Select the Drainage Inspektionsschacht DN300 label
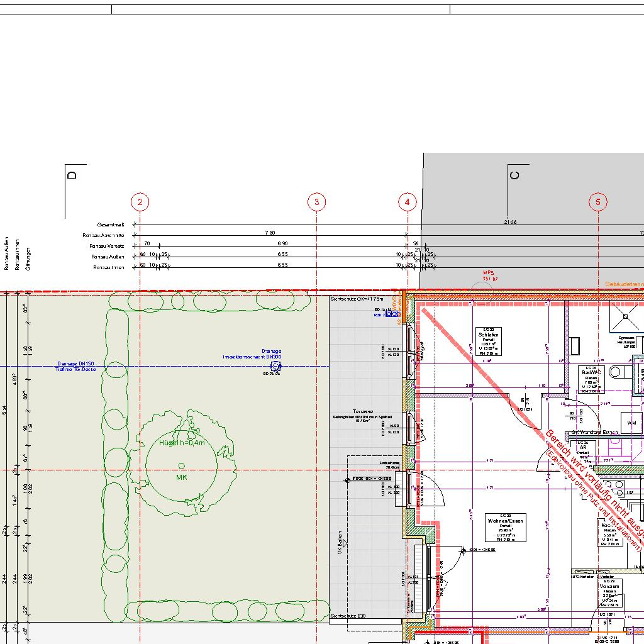This screenshot has width=644, height=644. coord(252,354)
